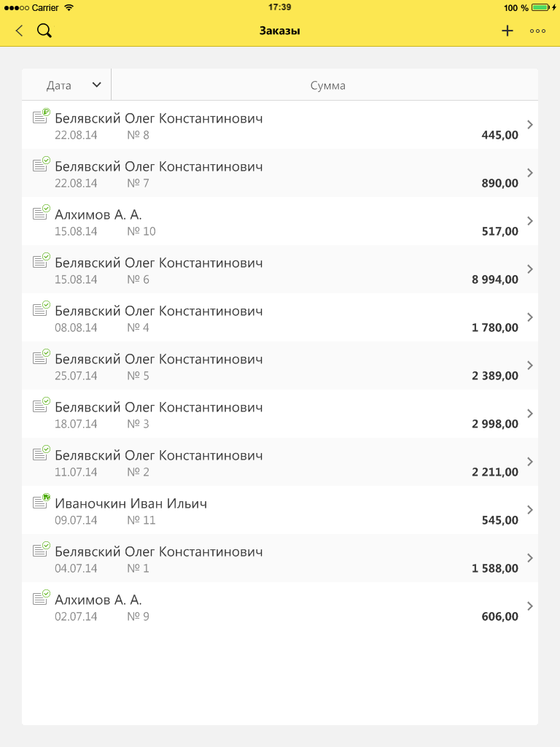Viewport: 560px width, 747px height.
Task: Click document icon of order № 11
Action: pyautogui.click(x=41, y=502)
